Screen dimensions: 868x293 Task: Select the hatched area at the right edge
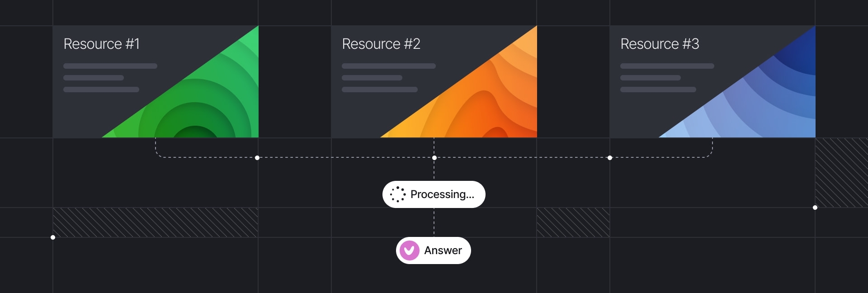(841, 173)
